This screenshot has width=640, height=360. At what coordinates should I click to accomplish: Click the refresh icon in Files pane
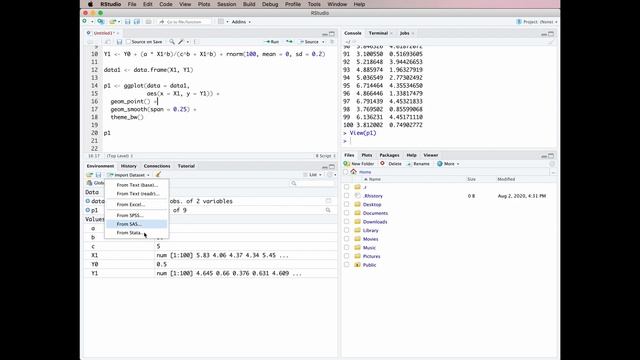(x=552, y=164)
